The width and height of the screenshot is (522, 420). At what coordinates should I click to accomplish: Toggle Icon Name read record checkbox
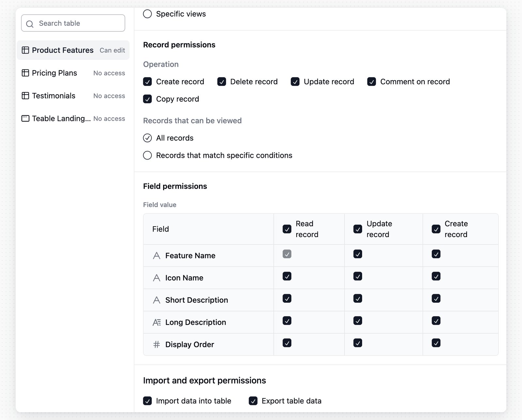[x=287, y=276]
